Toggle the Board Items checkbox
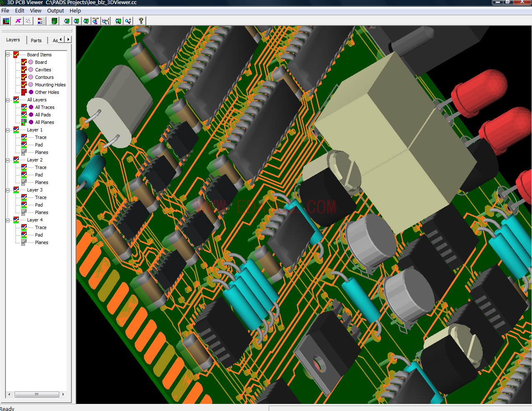This screenshot has height=411, width=532. (16, 55)
